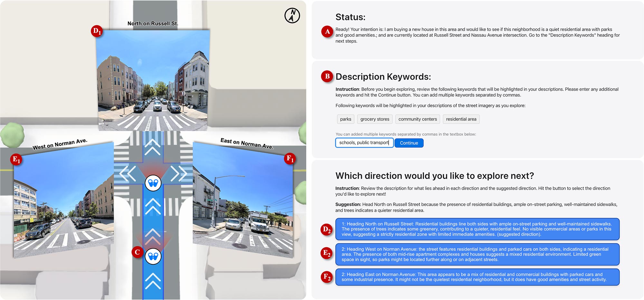
Task: Click the Continue button
Action: [x=409, y=143]
